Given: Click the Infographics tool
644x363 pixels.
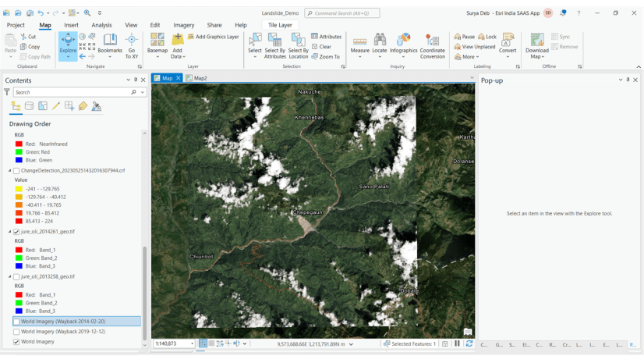Looking at the screenshot, I should (403, 44).
